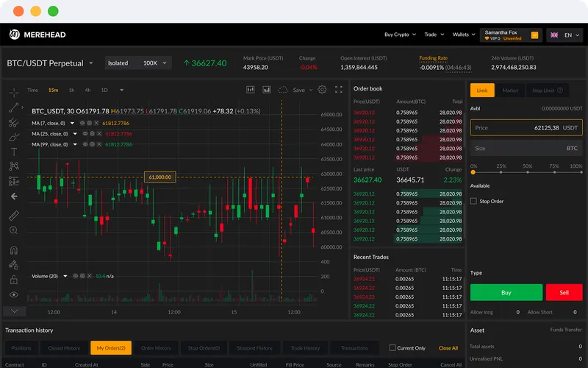Screen dimensions: 588x368
Task: Click the size slider orange handle
Action: pos(473,172)
